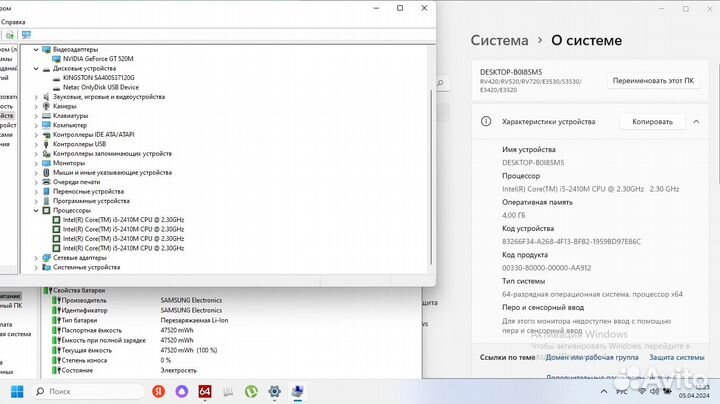
Task: Click Производитель battery property icon
Action: click(56, 300)
